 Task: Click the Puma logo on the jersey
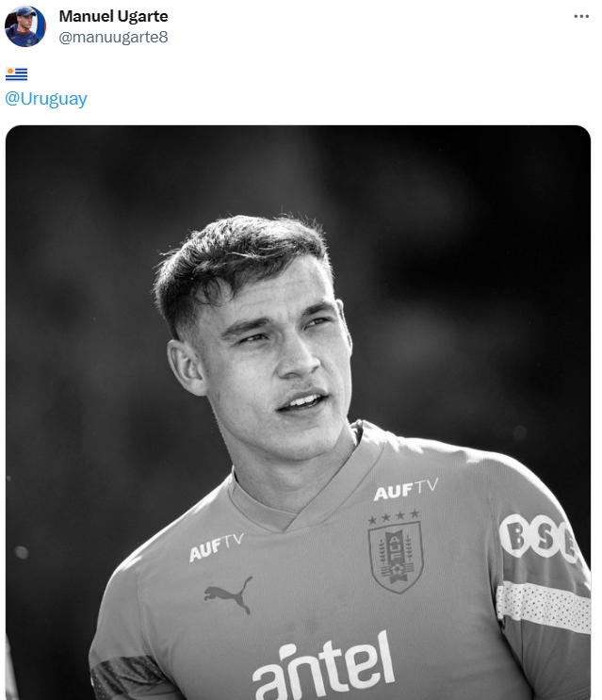(x=228, y=594)
